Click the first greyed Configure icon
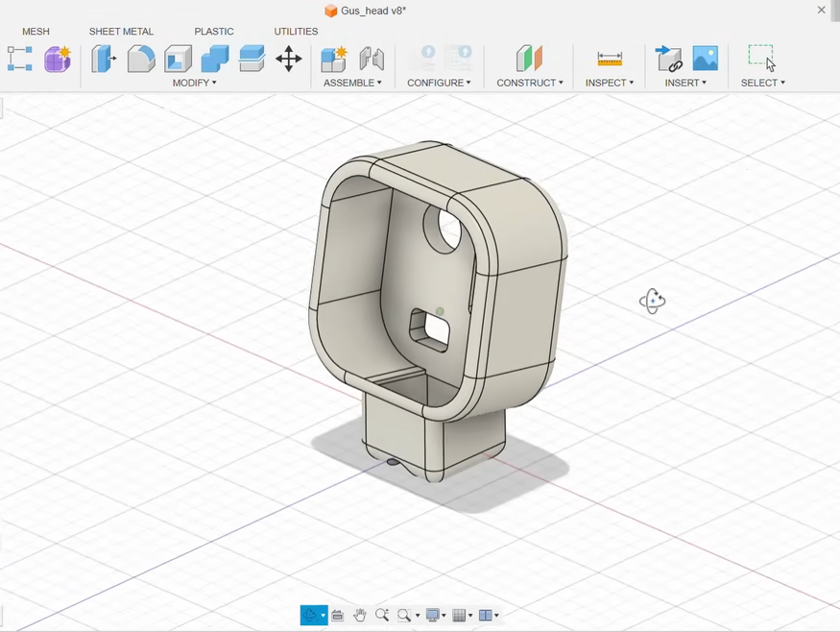Viewport: 840px width, 632px height. point(421,59)
